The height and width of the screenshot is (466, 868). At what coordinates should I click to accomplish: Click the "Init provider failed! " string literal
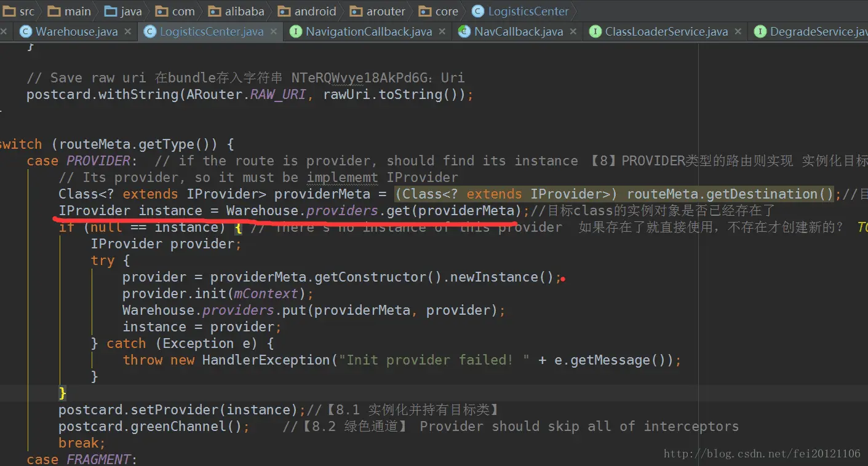click(434, 360)
